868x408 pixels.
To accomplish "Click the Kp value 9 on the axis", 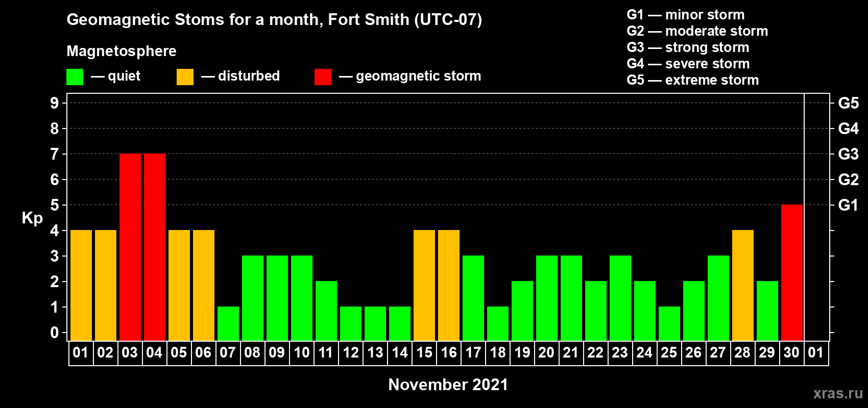I will tap(55, 103).
